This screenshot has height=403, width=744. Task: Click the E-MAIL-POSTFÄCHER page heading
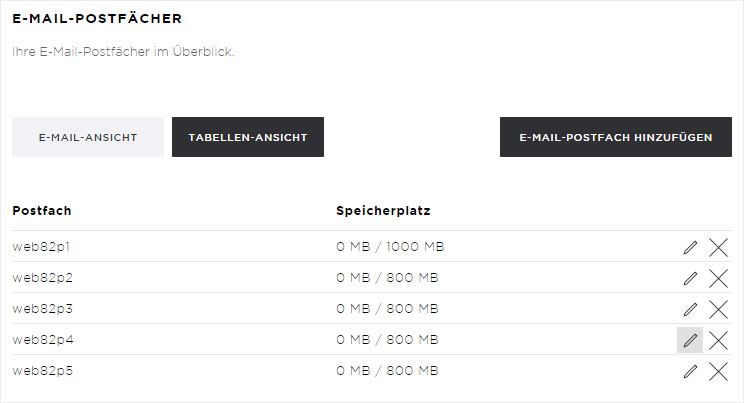[97, 19]
